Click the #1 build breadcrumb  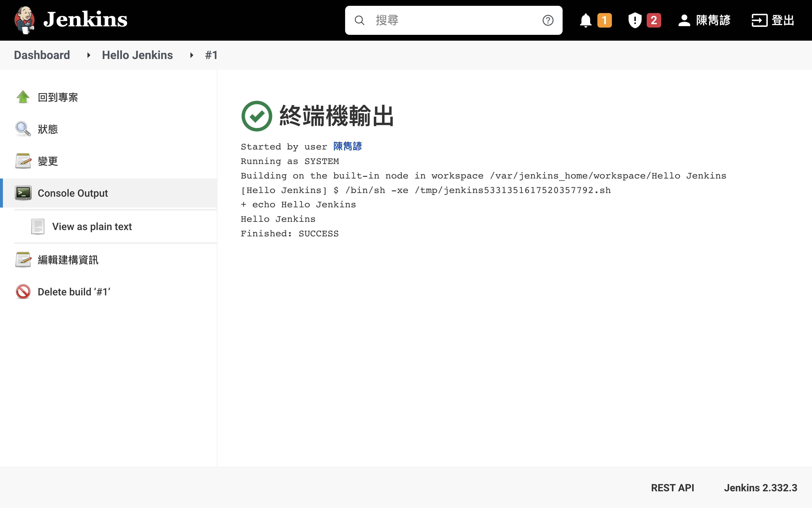tap(211, 55)
